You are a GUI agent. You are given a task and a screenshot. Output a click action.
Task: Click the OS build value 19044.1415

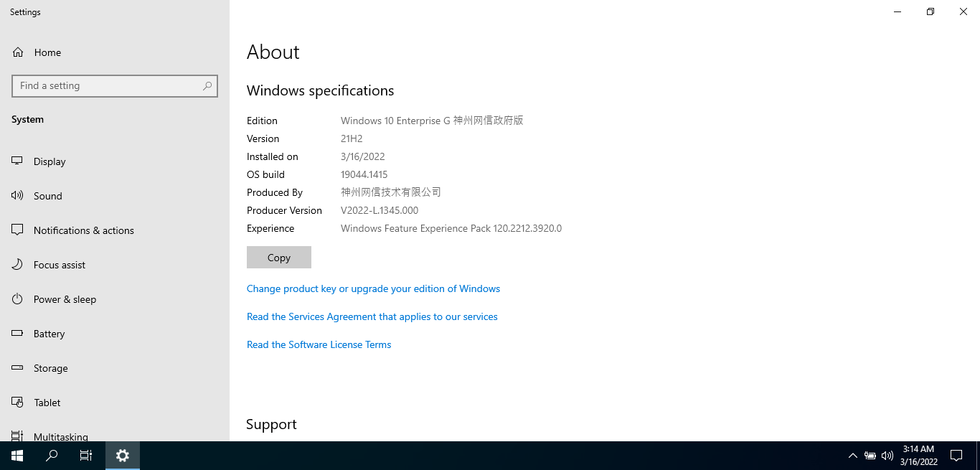(x=364, y=174)
